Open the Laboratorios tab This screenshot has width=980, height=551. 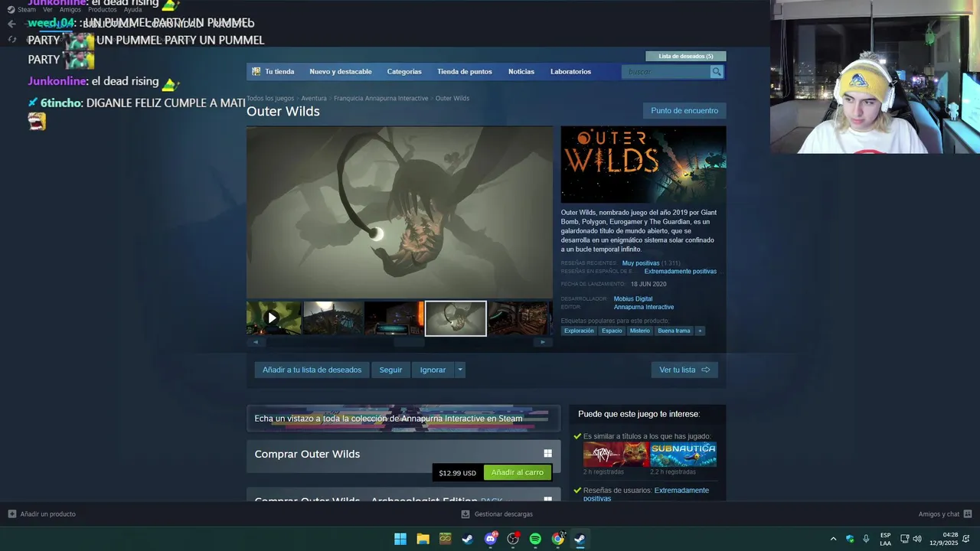pyautogui.click(x=570, y=71)
